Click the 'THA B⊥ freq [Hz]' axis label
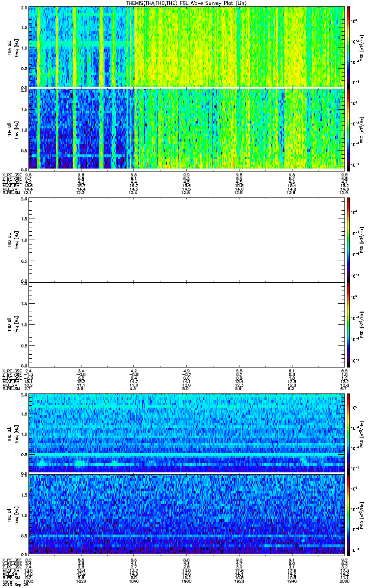Viewport: 368px width, 588px height. pos(13,47)
